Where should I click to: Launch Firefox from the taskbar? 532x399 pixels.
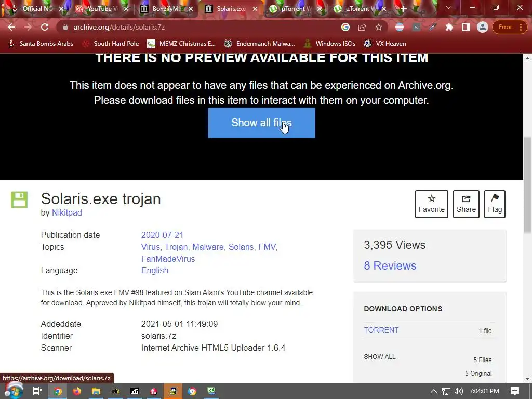click(77, 391)
